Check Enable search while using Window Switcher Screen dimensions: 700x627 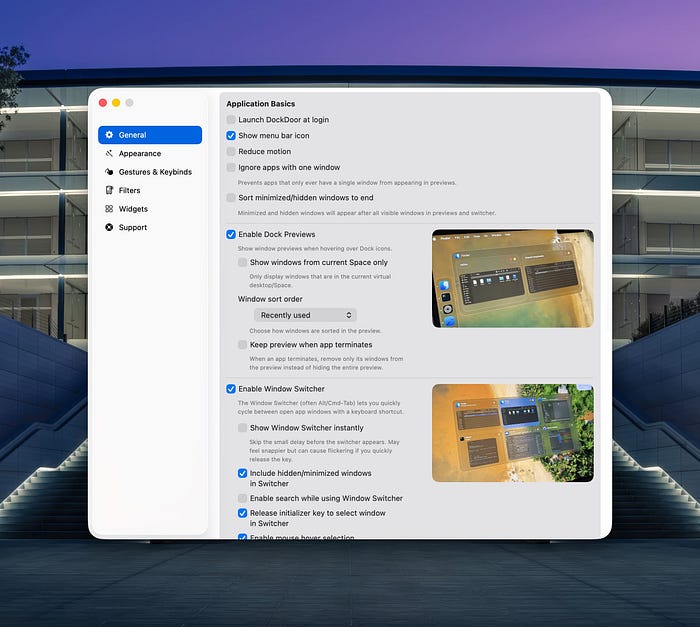point(242,498)
